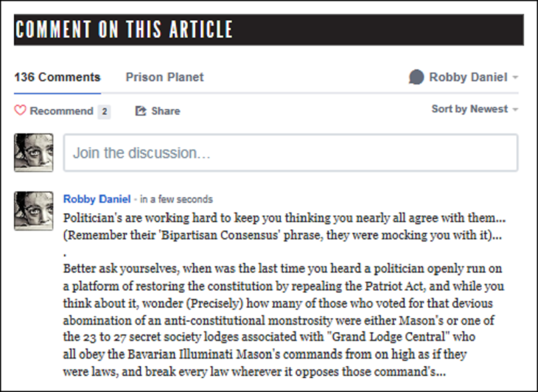
Task: Open the Sort by Newest dropdown
Action: [x=469, y=109]
